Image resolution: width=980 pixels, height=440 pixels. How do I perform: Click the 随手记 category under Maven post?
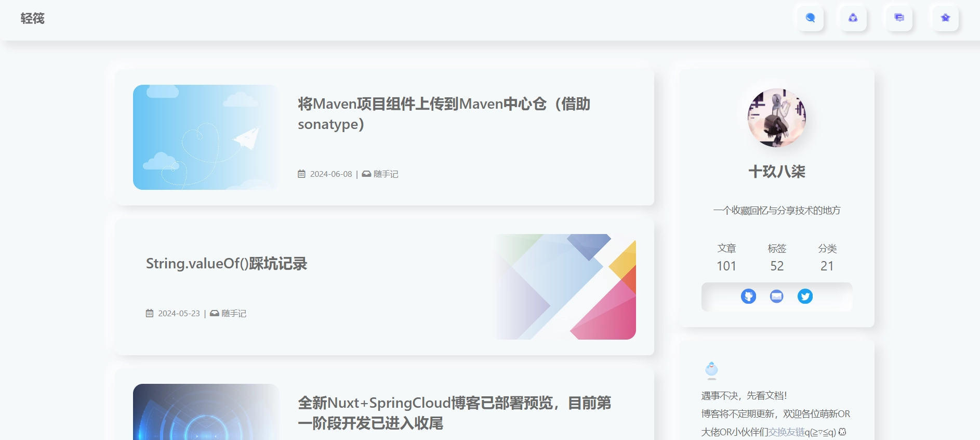(386, 174)
